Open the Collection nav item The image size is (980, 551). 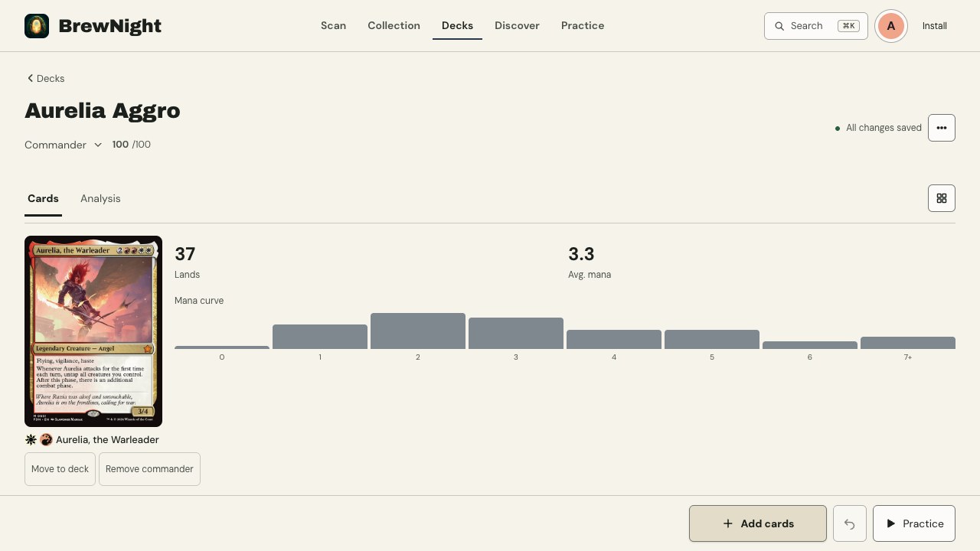[x=394, y=25]
